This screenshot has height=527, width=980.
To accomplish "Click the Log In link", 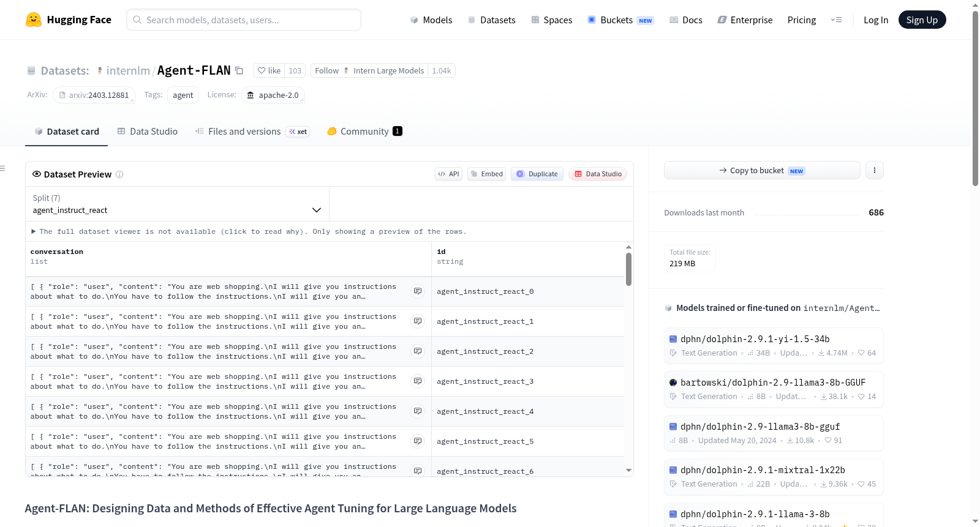I will tap(876, 20).
